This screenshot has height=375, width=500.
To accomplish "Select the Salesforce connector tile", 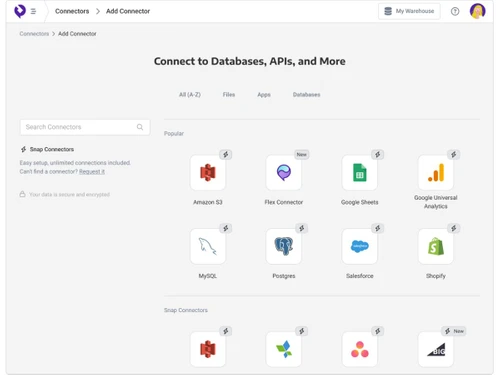I will (x=360, y=246).
